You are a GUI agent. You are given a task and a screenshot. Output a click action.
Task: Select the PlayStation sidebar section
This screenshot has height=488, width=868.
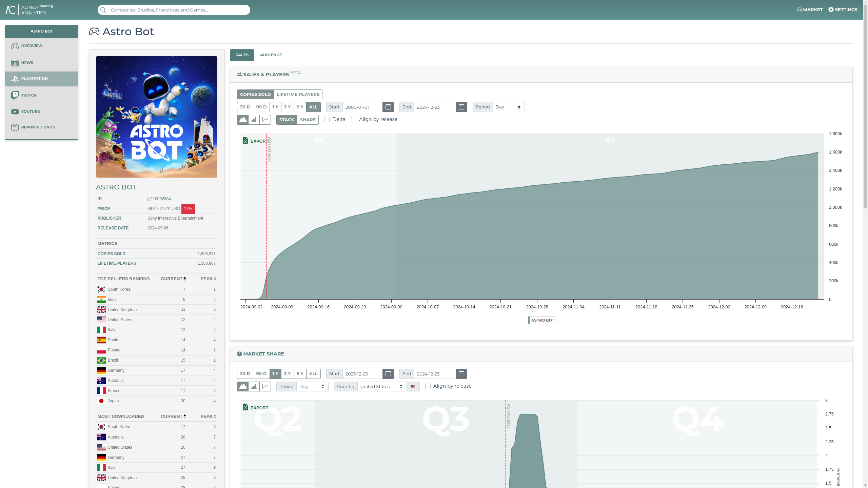click(42, 79)
